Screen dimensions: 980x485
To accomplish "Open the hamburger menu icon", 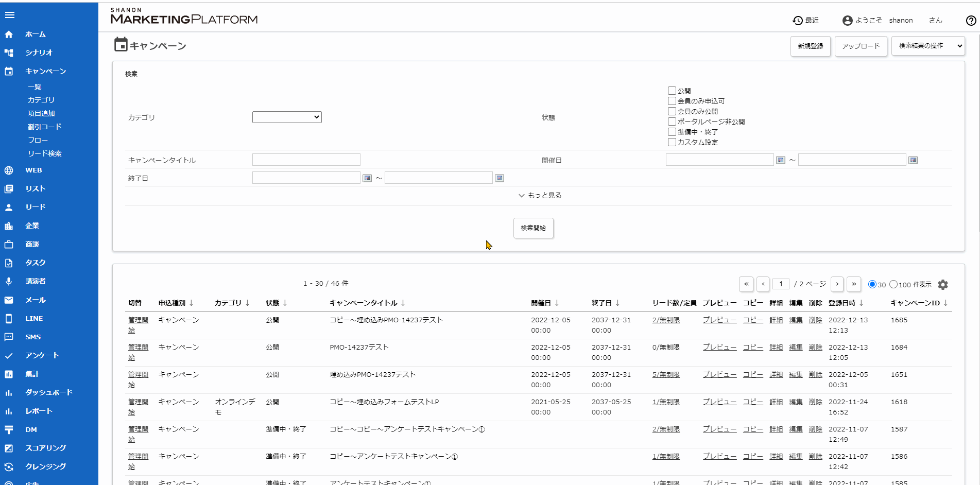I will tap(9, 15).
